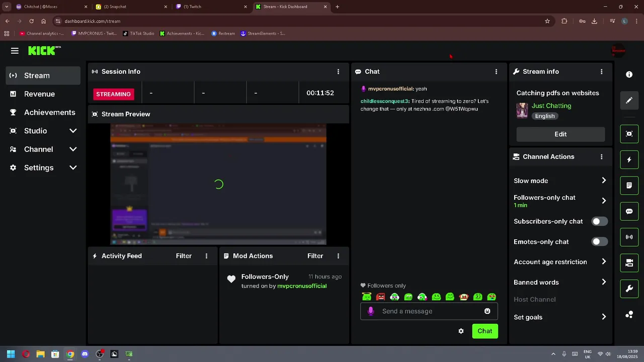
Task: Toggle the document widget icon in rail
Action: pos(629,186)
